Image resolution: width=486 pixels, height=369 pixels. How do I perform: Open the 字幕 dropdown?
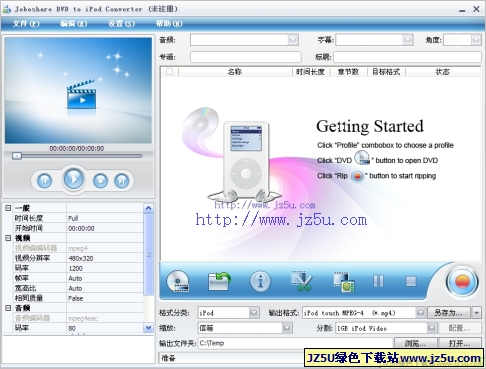[x=408, y=40]
